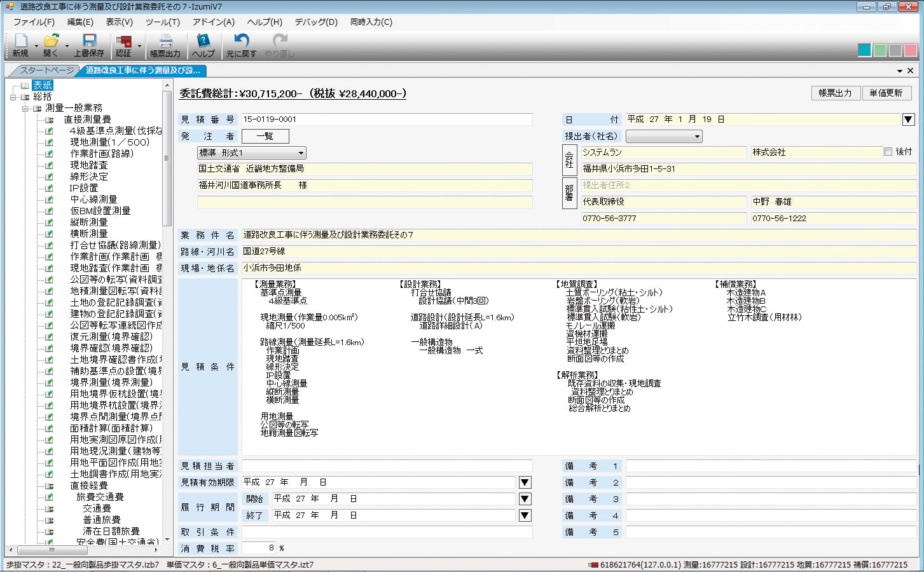Click the 認証 authentication toolbar icon
The height and width of the screenshot is (572, 924).
[x=125, y=46]
